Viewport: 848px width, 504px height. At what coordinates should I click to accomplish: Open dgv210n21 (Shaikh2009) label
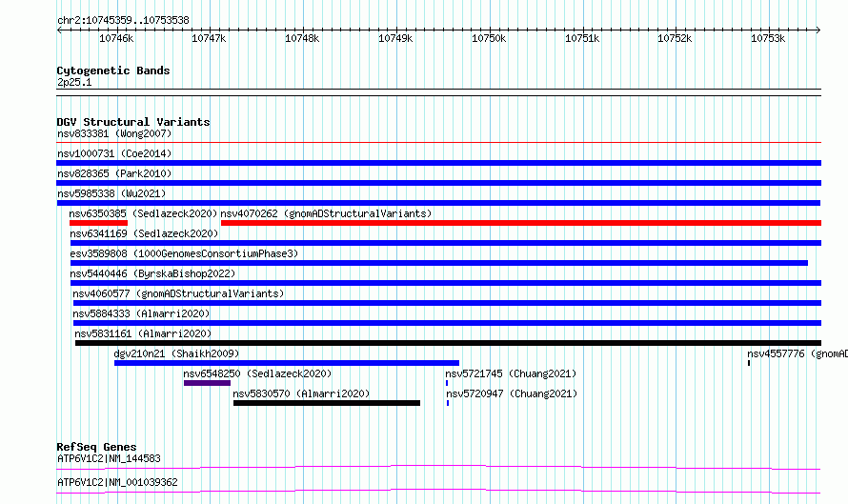(176, 353)
